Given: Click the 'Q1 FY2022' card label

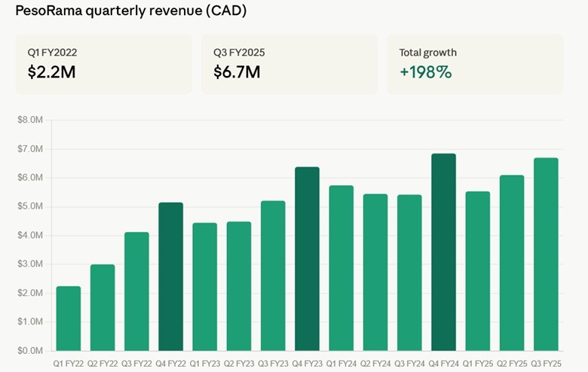Looking at the screenshot, I should click(52, 53).
